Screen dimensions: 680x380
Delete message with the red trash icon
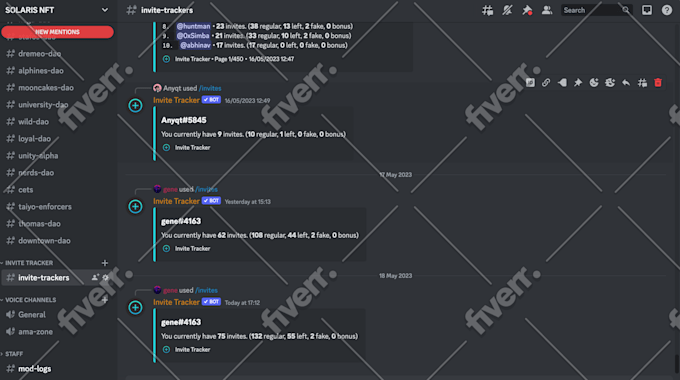tap(658, 82)
